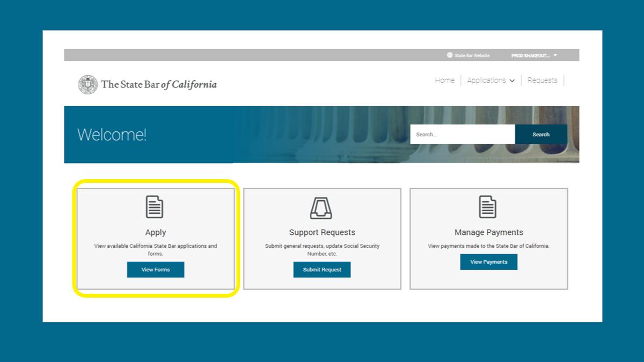Expand the Applications menu chevron
The height and width of the screenshot is (362, 644).
tap(512, 81)
